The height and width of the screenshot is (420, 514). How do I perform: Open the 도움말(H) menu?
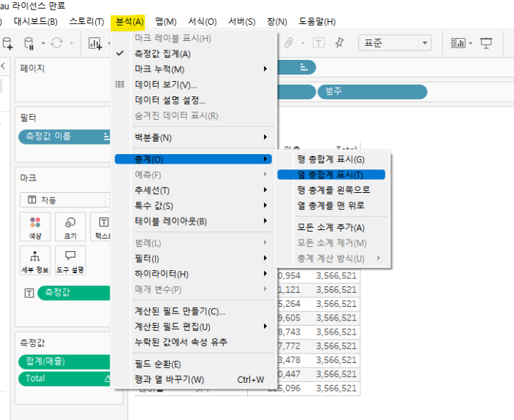317,22
